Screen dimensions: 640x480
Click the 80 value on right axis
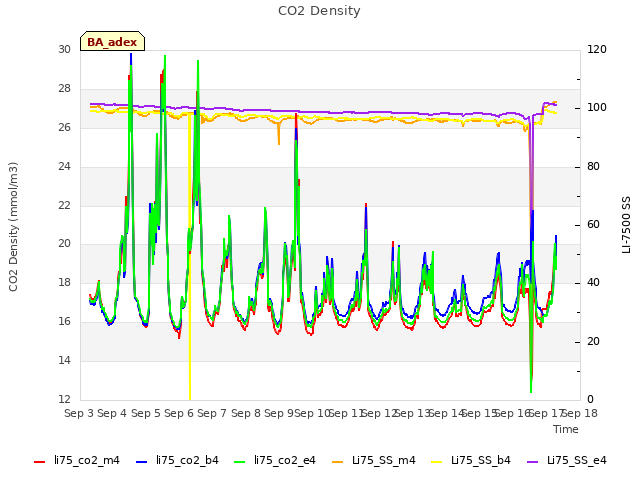(593, 166)
